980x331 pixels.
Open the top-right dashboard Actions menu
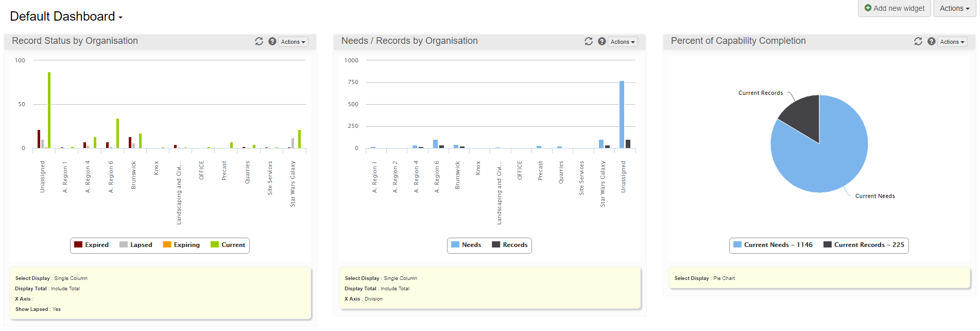pos(954,8)
